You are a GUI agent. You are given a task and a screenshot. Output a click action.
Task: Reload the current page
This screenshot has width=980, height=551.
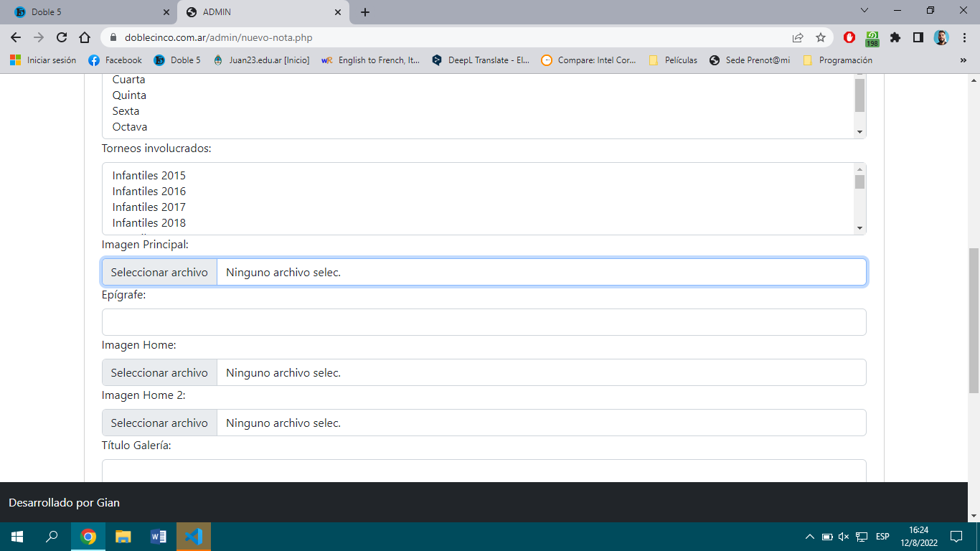pyautogui.click(x=62, y=37)
